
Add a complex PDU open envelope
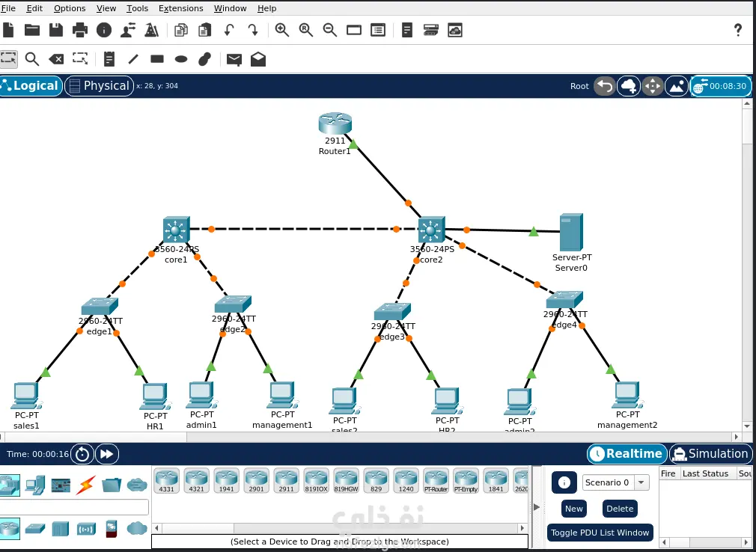point(258,59)
